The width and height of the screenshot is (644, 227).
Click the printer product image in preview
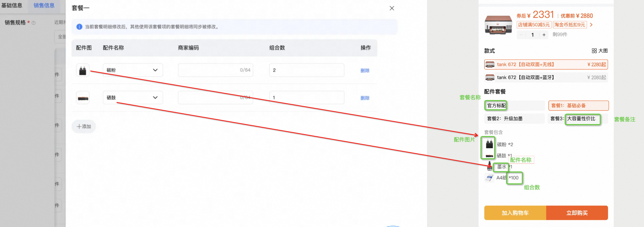click(x=498, y=25)
